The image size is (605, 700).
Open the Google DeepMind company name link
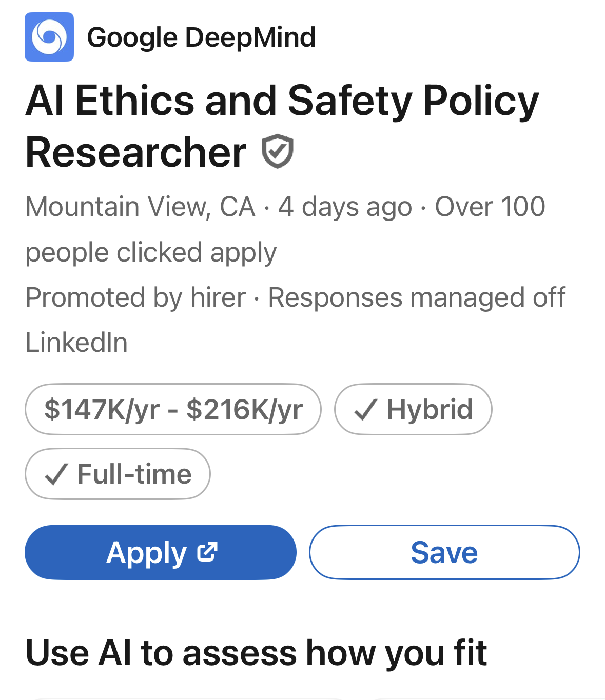pyautogui.click(x=201, y=37)
